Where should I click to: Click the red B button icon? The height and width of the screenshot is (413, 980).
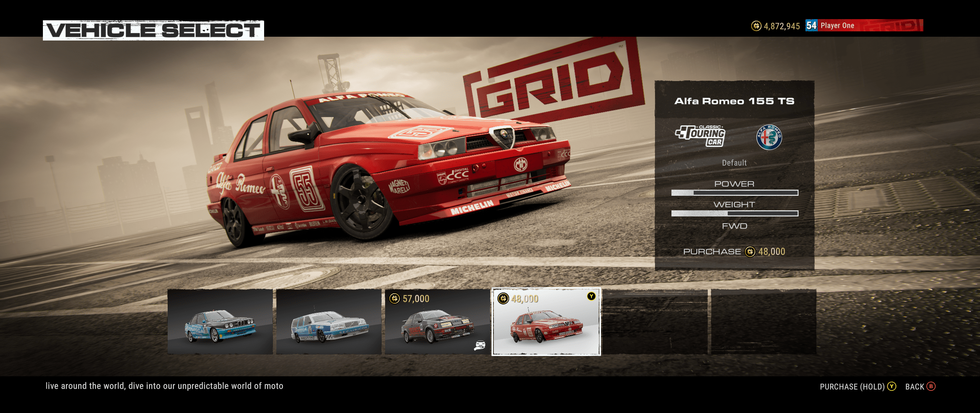tap(931, 386)
